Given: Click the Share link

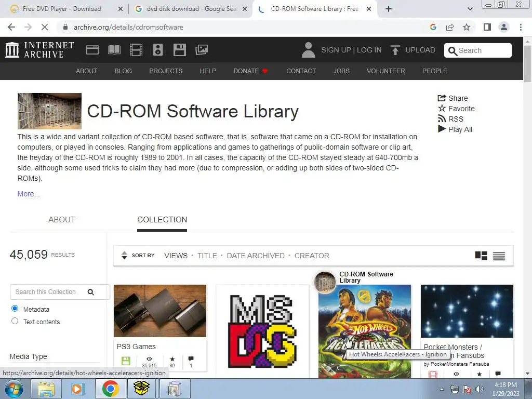Looking at the screenshot, I should coord(453,98).
